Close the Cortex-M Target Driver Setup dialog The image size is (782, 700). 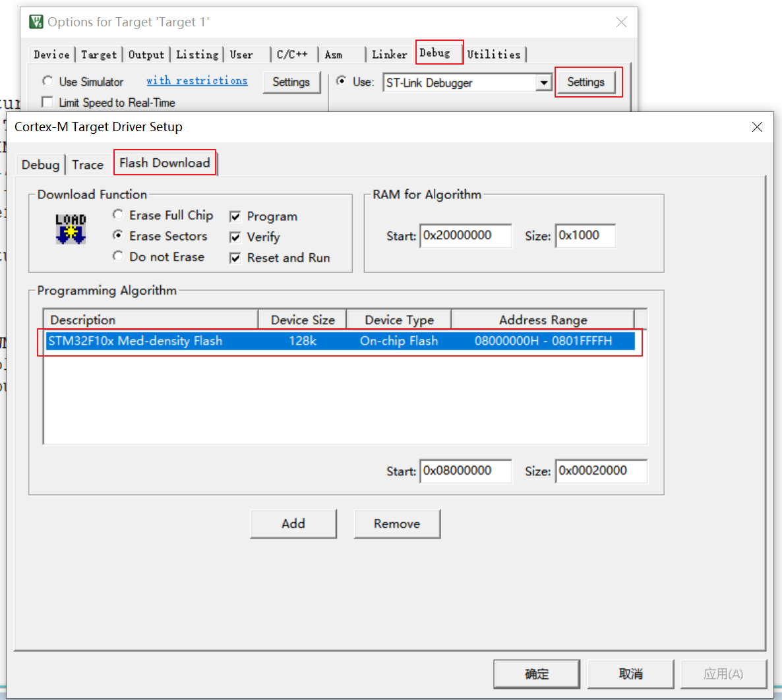pyautogui.click(x=757, y=127)
